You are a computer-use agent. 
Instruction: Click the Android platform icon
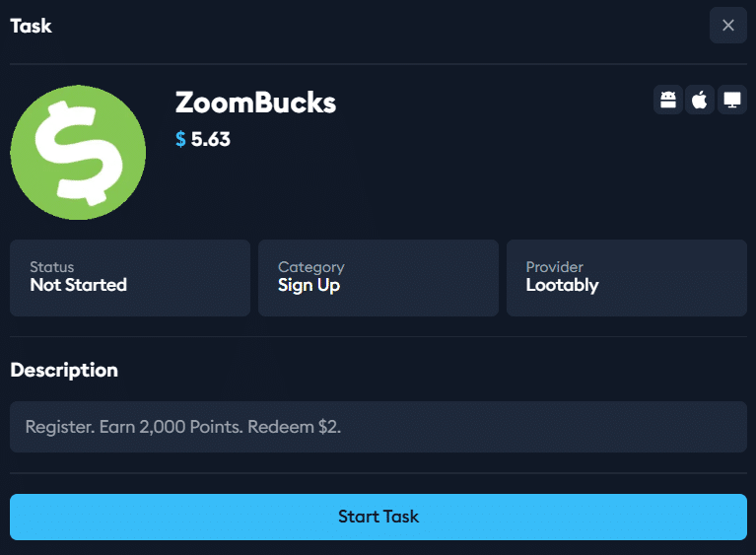point(667,100)
